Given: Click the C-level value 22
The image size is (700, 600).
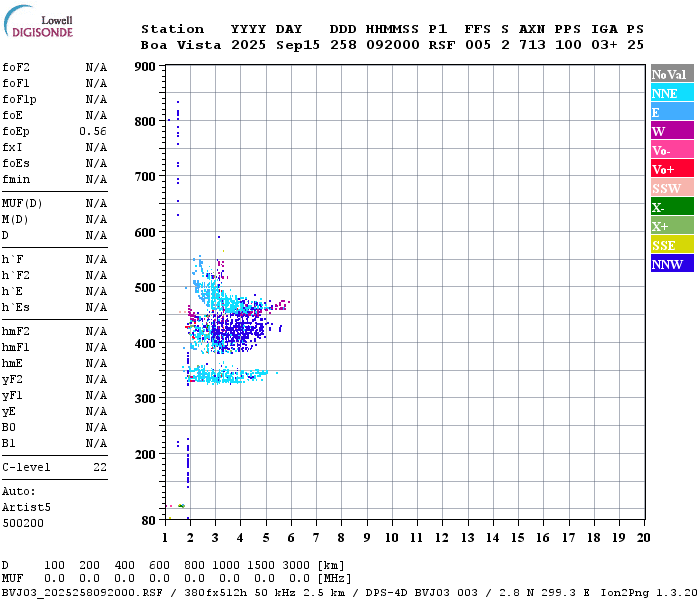Looking at the screenshot, I should coord(100,467).
